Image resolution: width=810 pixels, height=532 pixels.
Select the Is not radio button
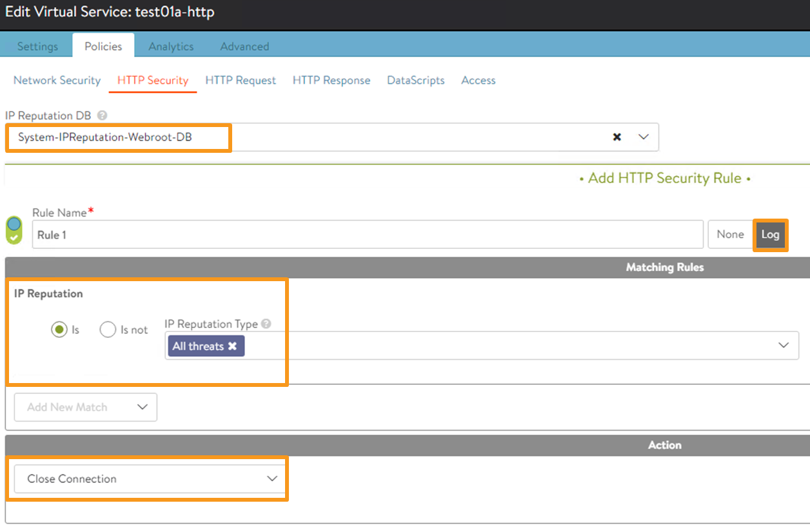click(x=108, y=330)
